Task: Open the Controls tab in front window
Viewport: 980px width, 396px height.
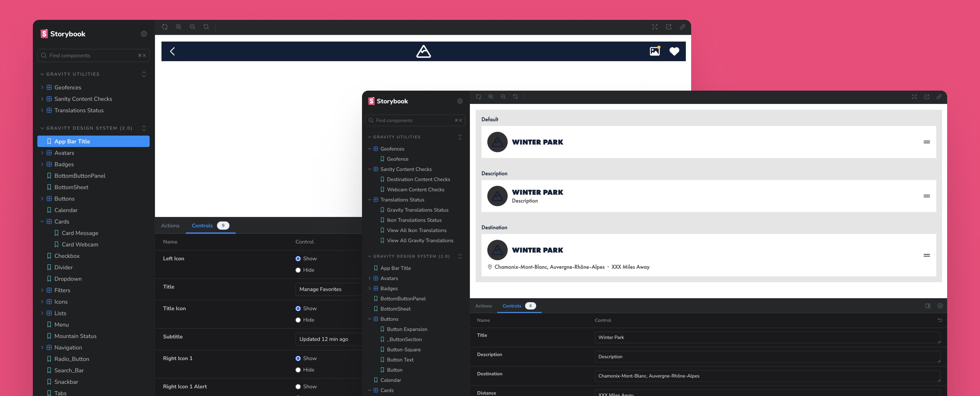Action: click(x=512, y=306)
